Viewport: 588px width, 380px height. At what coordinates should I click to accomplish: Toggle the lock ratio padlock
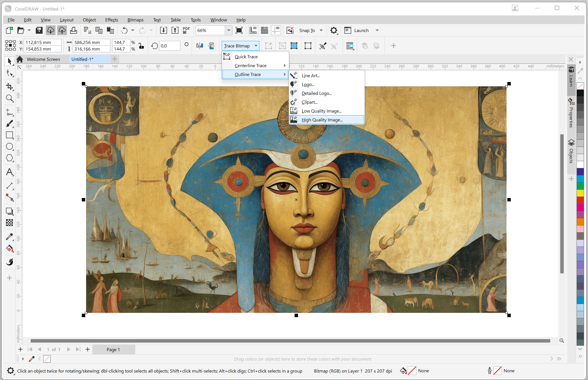(x=141, y=46)
